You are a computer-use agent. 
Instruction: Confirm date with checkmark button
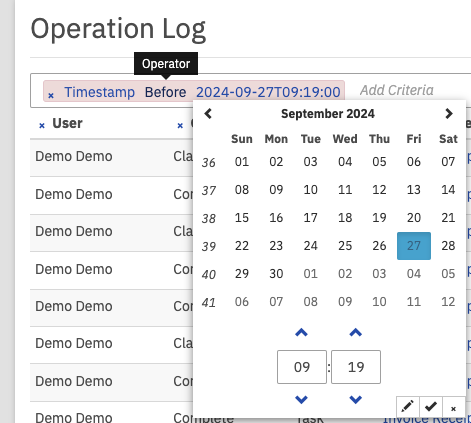pyautogui.click(x=431, y=407)
